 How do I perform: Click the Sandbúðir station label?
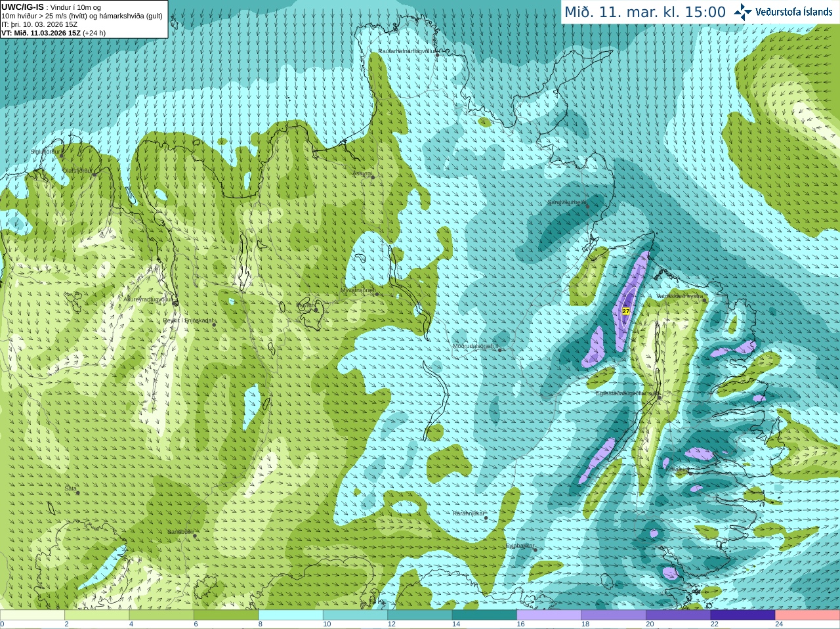(x=180, y=532)
